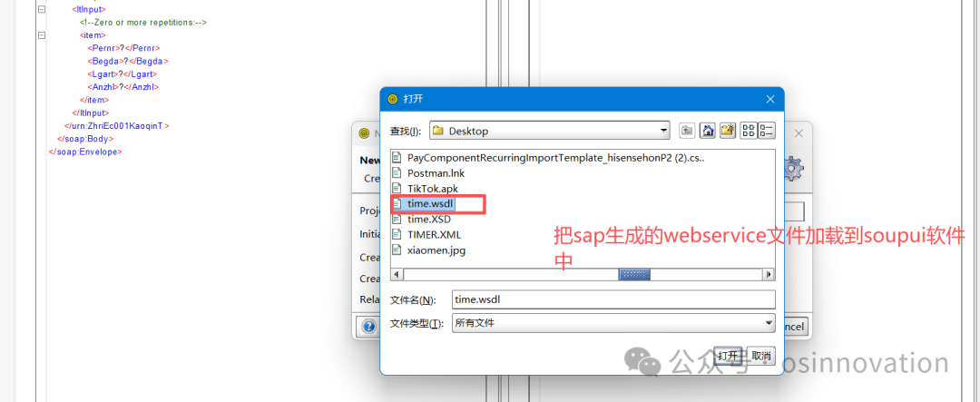Click the 文件名 input field
This screenshot has height=402, width=980.
[613, 299]
